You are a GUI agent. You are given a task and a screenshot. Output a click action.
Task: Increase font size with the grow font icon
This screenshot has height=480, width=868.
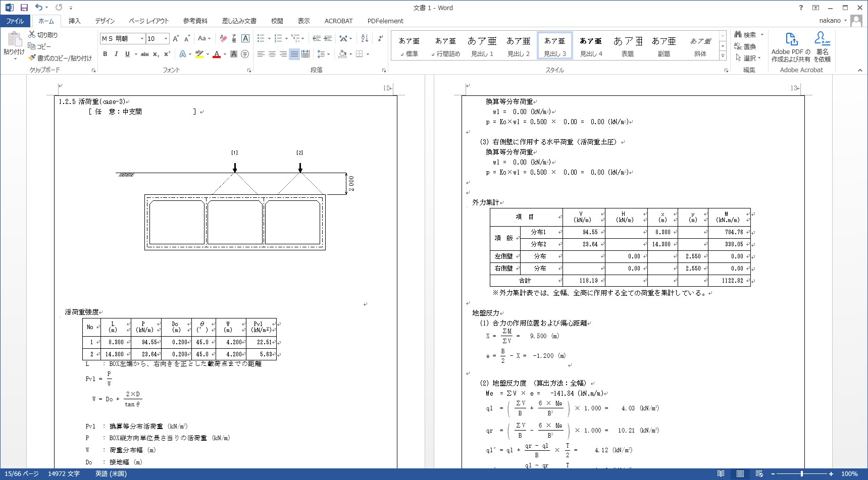click(x=175, y=38)
